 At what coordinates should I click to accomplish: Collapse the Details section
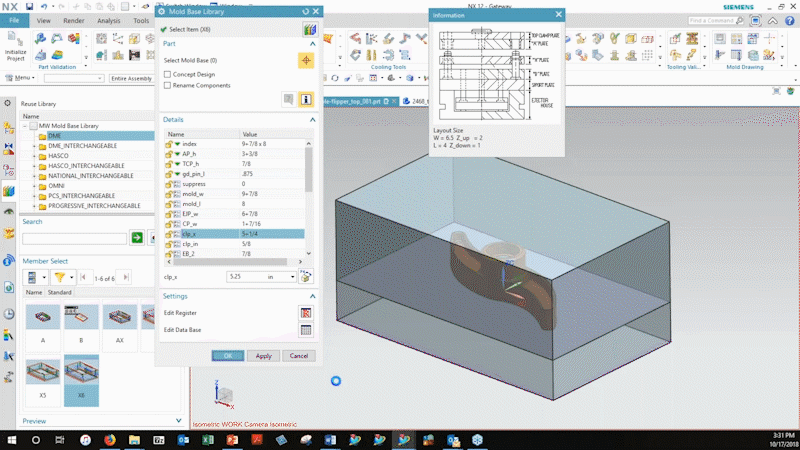tap(312, 119)
